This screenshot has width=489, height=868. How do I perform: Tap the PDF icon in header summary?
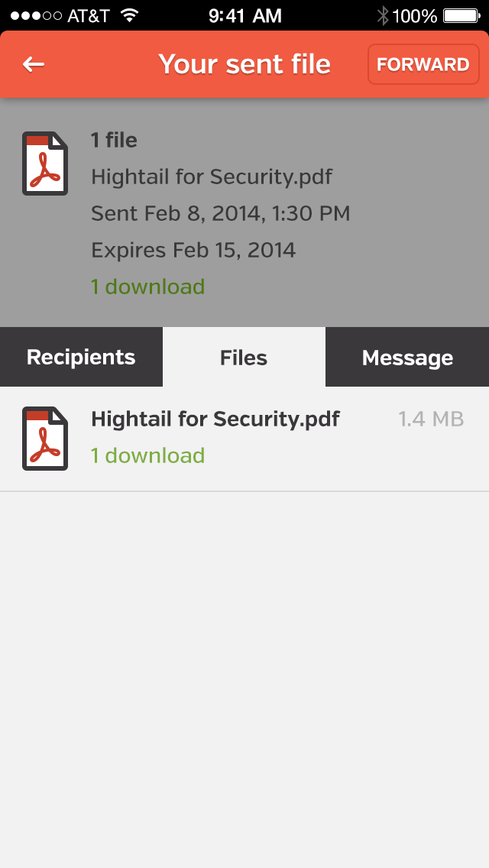click(x=44, y=164)
